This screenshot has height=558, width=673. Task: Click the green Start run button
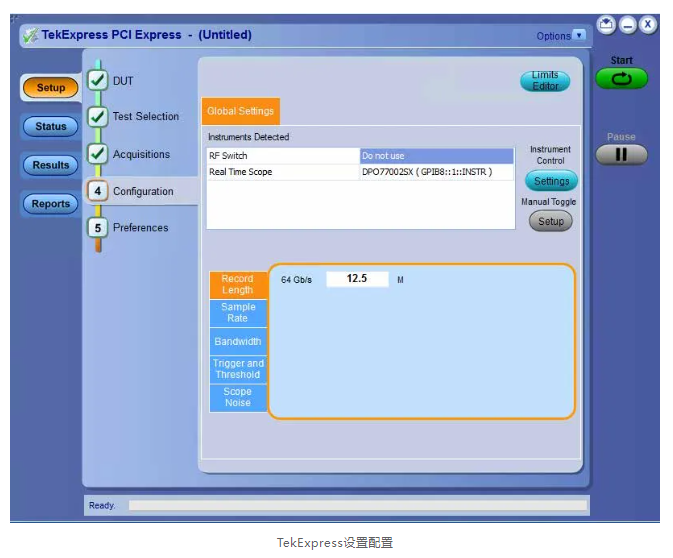(x=621, y=79)
